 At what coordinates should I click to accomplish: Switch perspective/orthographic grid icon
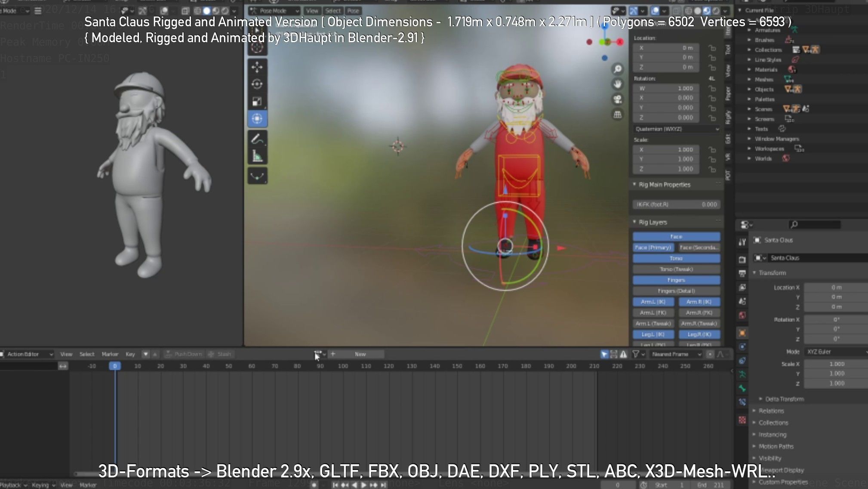(618, 115)
